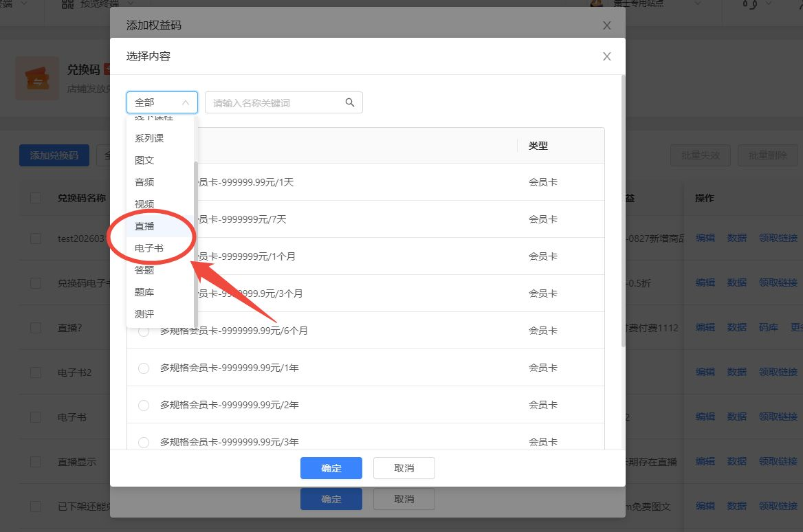Collapse the 全部 type dropdown
This screenshot has width=803, height=532.
[x=162, y=102]
